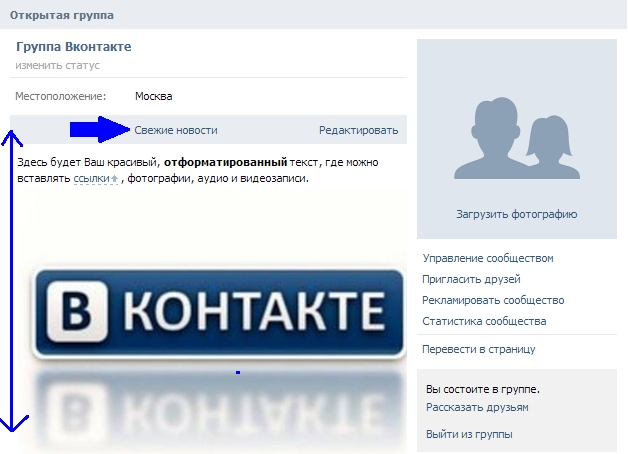Click 'Вы состоите в группе.' status text
This screenshot has height=454, width=628.
(x=483, y=389)
